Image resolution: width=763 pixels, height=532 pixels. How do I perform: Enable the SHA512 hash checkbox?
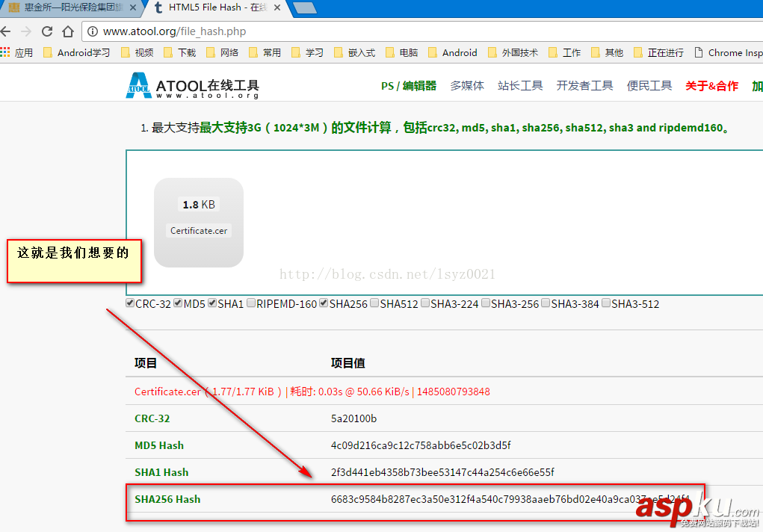pos(374,303)
